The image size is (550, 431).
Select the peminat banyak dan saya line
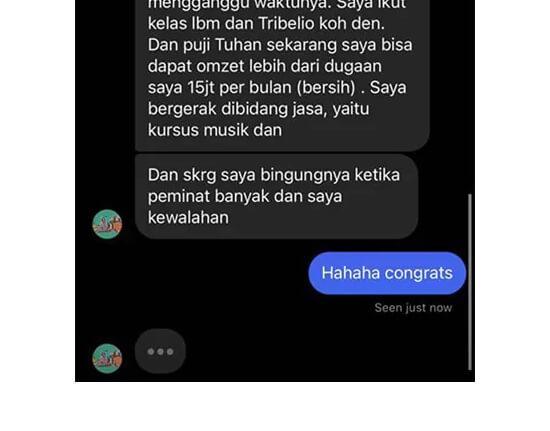click(245, 196)
